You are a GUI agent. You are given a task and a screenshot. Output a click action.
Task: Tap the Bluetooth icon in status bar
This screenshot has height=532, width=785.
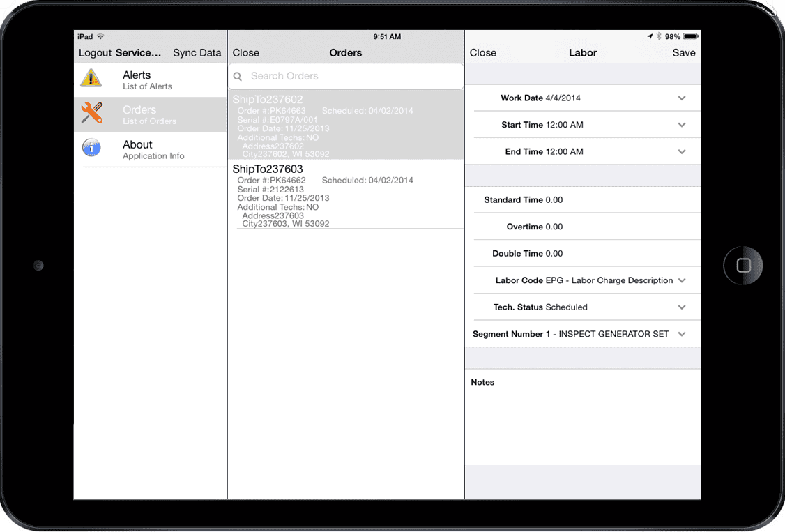point(659,36)
